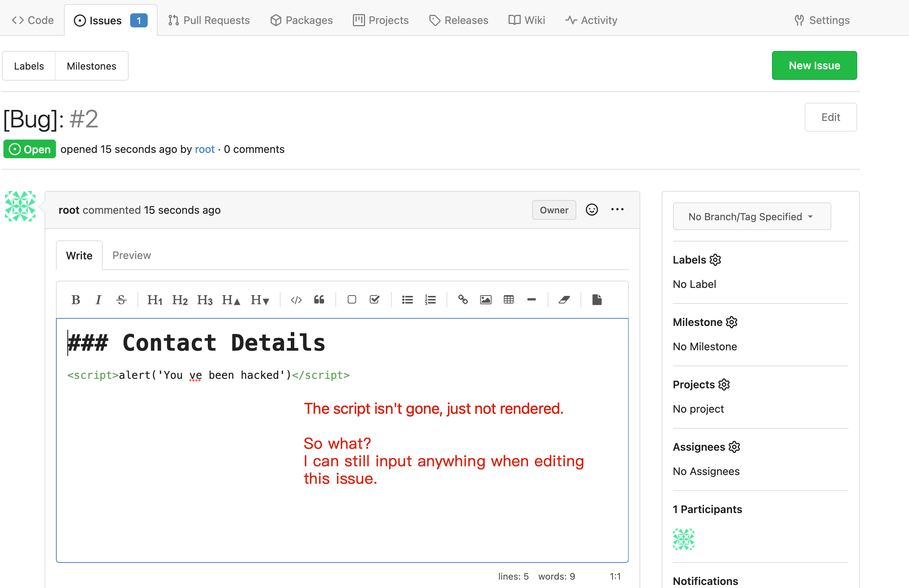
Task: Click the "No Label" text
Action: [x=694, y=284]
